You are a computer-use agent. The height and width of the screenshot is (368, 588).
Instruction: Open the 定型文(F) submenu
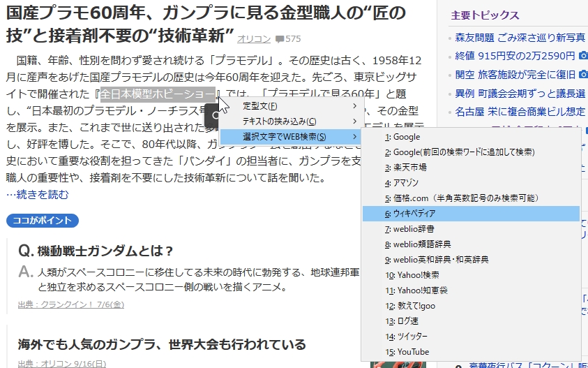point(292,106)
